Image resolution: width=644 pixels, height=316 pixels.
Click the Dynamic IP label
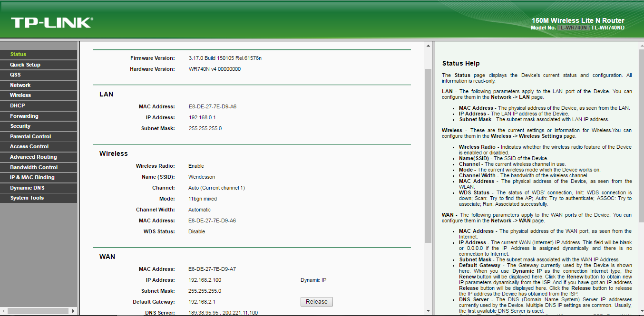313,280
